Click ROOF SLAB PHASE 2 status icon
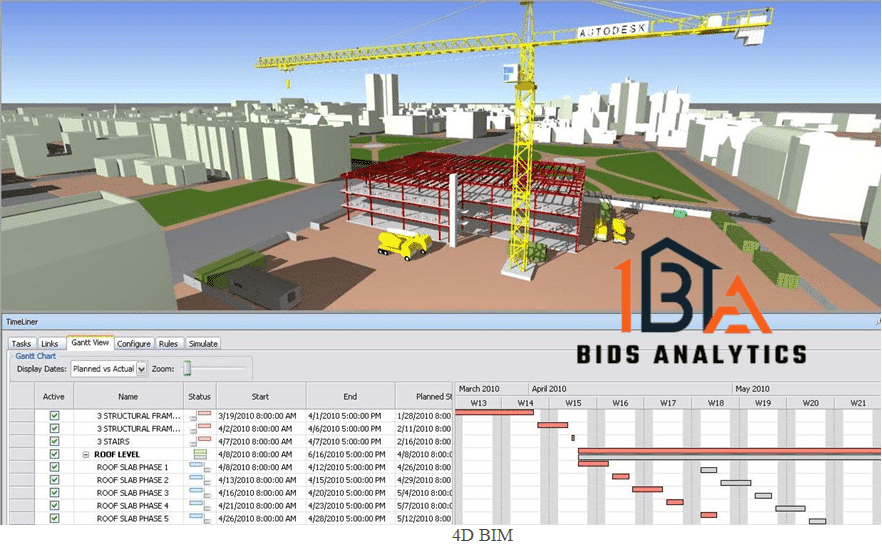The height and width of the screenshot is (548, 882). pyautogui.click(x=200, y=480)
